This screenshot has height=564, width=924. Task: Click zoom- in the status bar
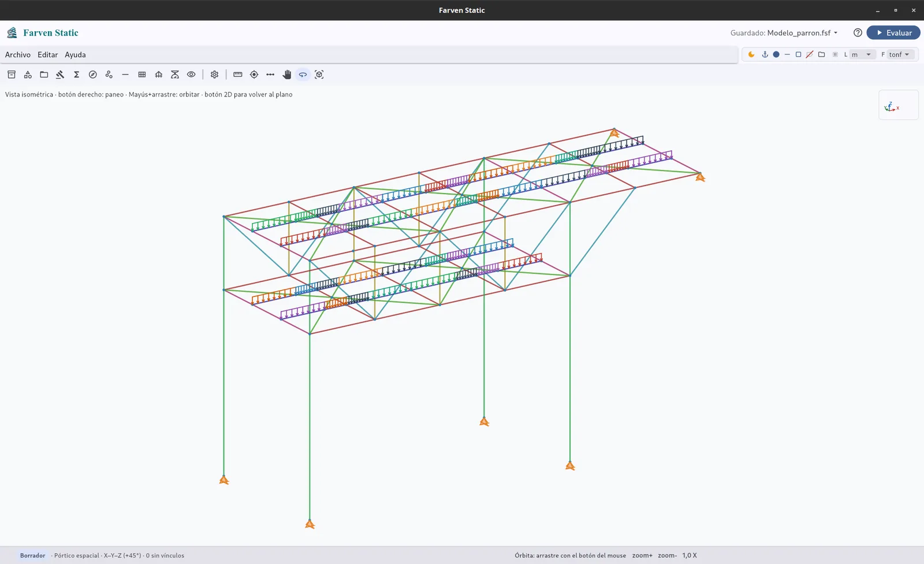tap(667, 555)
